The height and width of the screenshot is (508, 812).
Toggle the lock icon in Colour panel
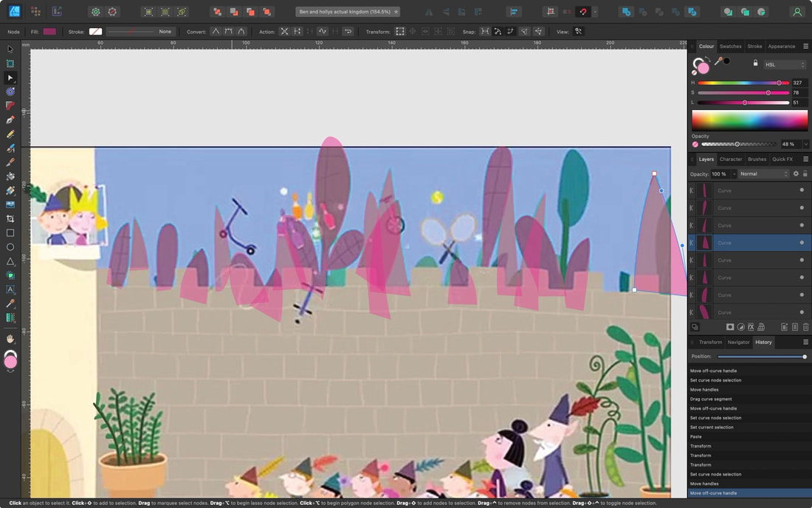click(755, 63)
